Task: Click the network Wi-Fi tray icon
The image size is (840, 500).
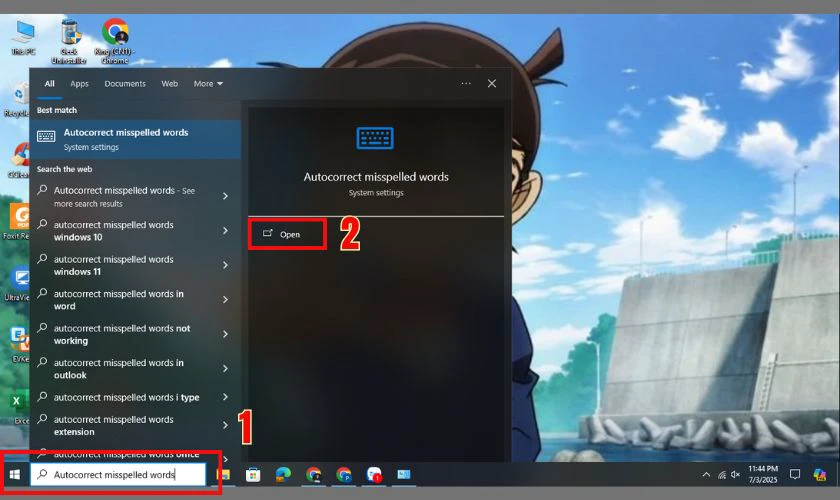Action: pos(722,475)
